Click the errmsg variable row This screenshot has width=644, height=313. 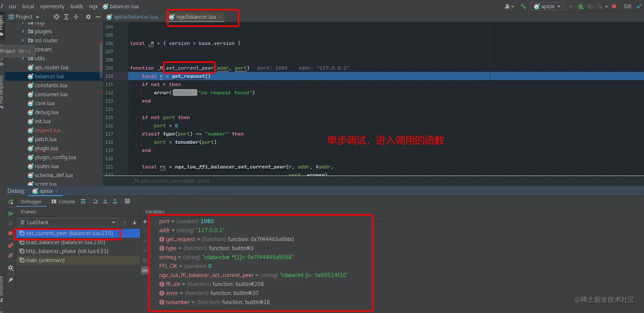pyautogui.click(x=226, y=257)
